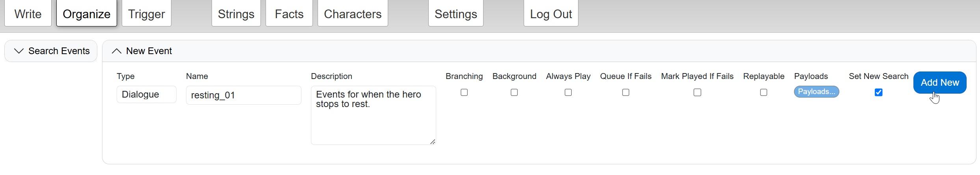
Task: Uncheck Set New Search checkbox
Action: pyautogui.click(x=879, y=92)
